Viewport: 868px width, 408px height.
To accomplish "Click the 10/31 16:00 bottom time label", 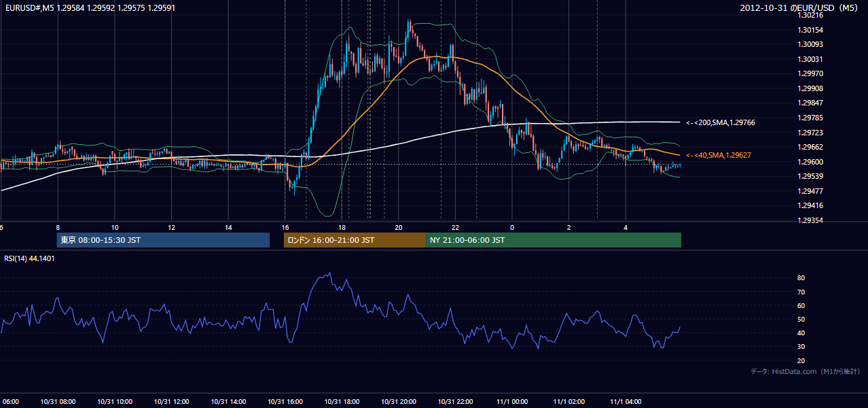I will tap(285, 401).
